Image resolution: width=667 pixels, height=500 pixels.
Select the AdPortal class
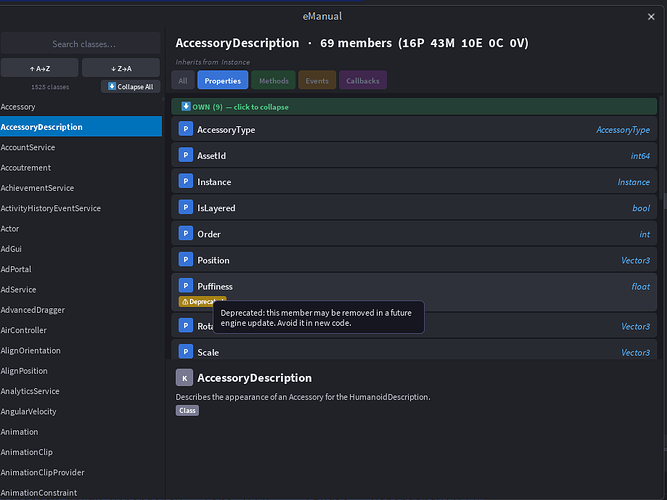81,269
